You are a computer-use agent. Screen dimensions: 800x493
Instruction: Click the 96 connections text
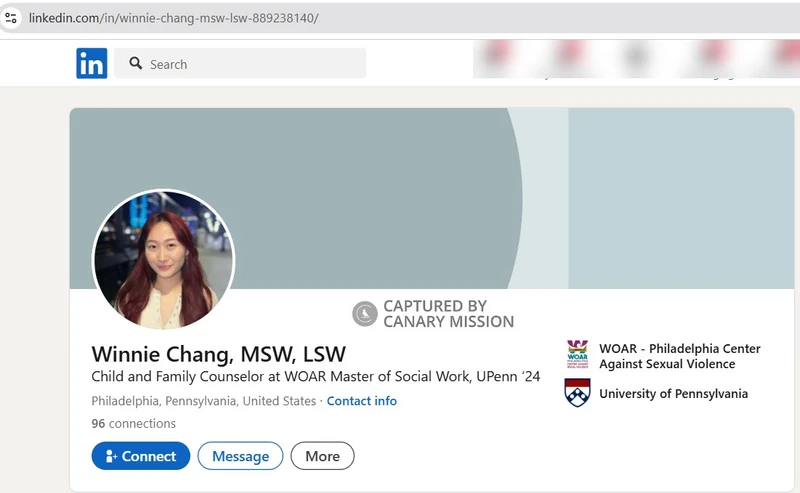[134, 424]
